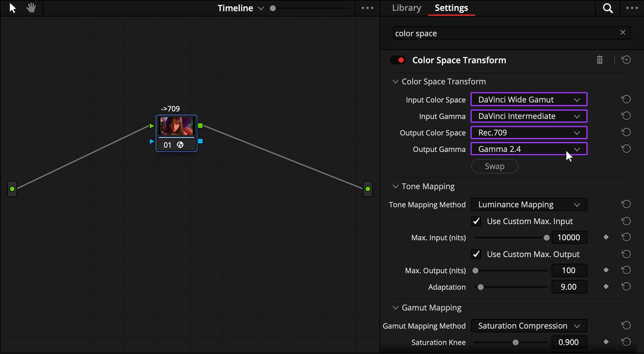Click the Saturation Knee slider handle
This screenshot has height=354, width=644.
pyautogui.click(x=516, y=342)
